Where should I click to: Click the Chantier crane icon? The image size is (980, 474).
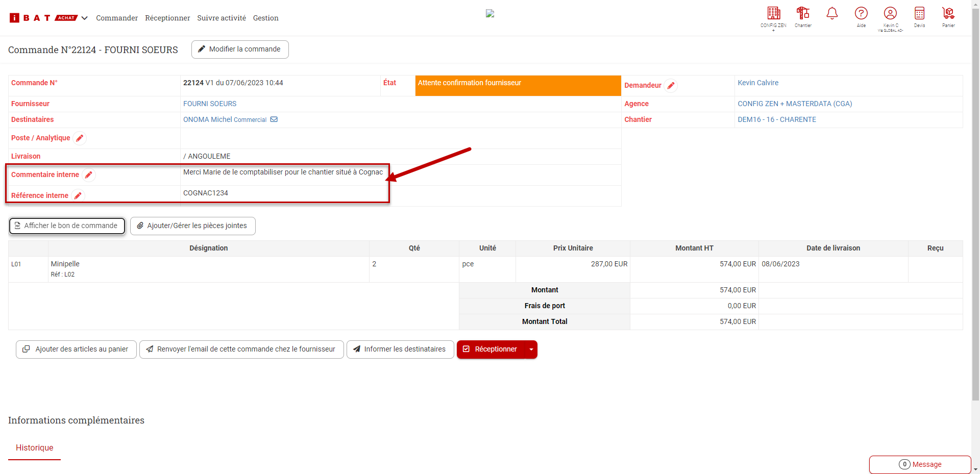tap(803, 14)
